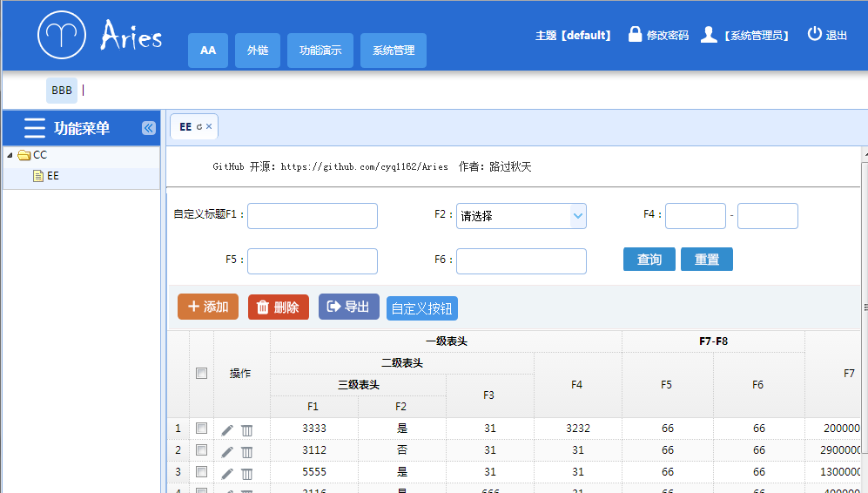Click the orange 添加 button
The image size is (868, 493).
(x=208, y=307)
